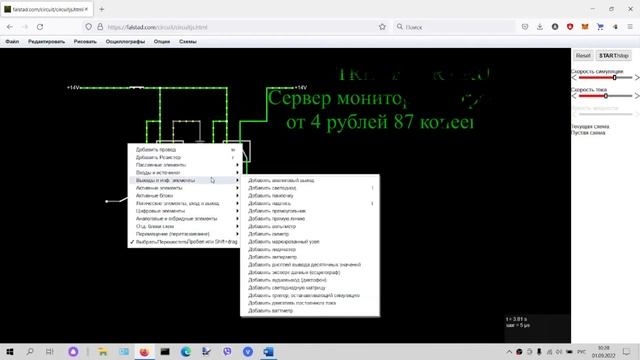Expand the Входы и источники submenu
Screen dimensions: 640x360
tap(184, 173)
